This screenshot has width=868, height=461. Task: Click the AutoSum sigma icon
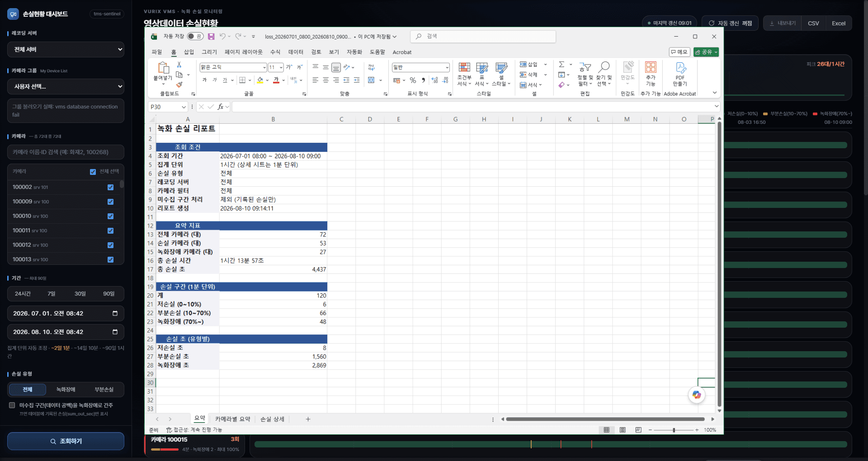(561, 64)
